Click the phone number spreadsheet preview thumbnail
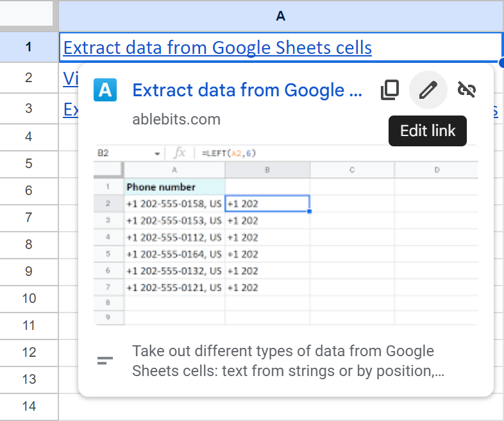This screenshot has width=504, height=421. click(x=285, y=234)
